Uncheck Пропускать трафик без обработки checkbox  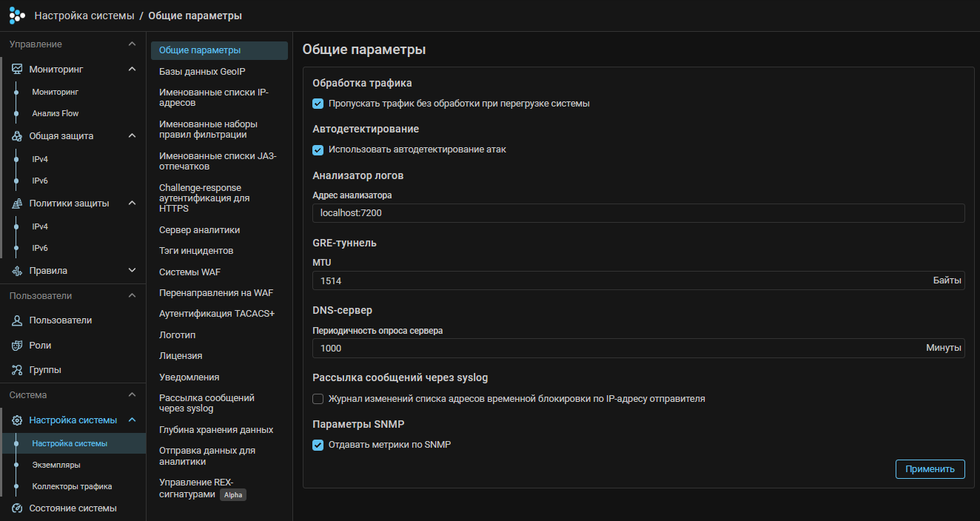pyautogui.click(x=318, y=104)
